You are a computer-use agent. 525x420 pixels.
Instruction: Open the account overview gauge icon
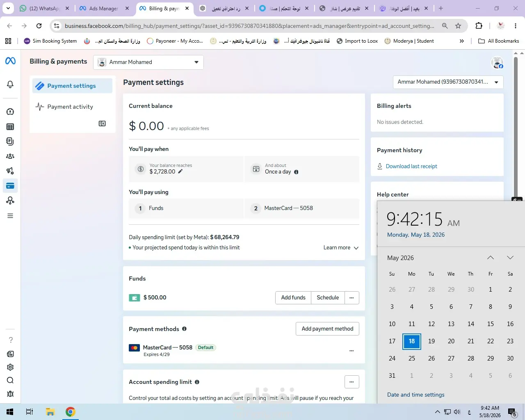coord(10,112)
